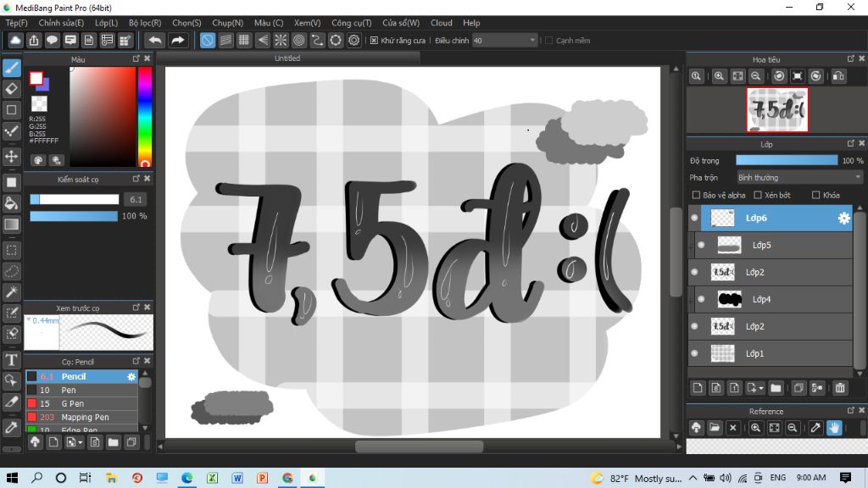Hide the Lớp5 layer
Screen dimensions: 868x488
701,245
